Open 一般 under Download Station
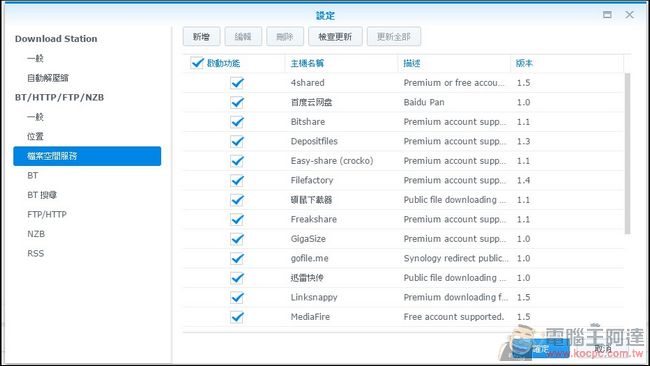Screen dimensions: 650x366 tap(35, 58)
